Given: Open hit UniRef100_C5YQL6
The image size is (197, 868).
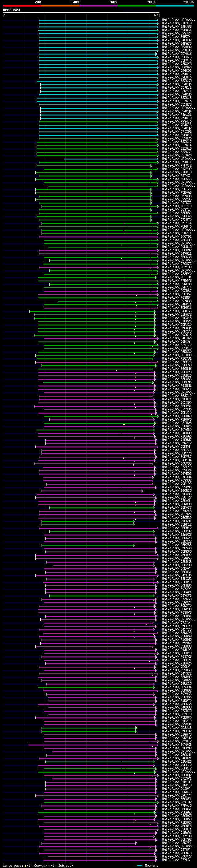Looking at the screenshot, I should click(177, 54).
